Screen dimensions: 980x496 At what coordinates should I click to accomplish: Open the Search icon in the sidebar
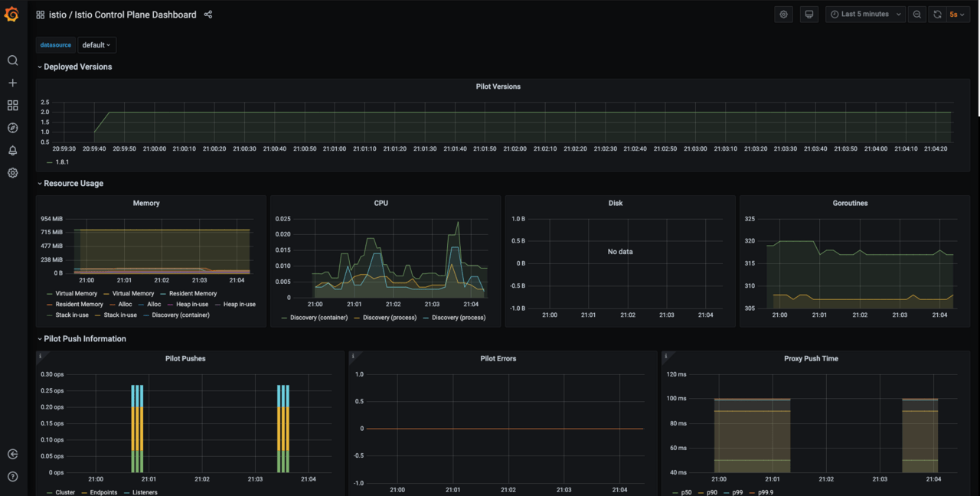[12, 60]
